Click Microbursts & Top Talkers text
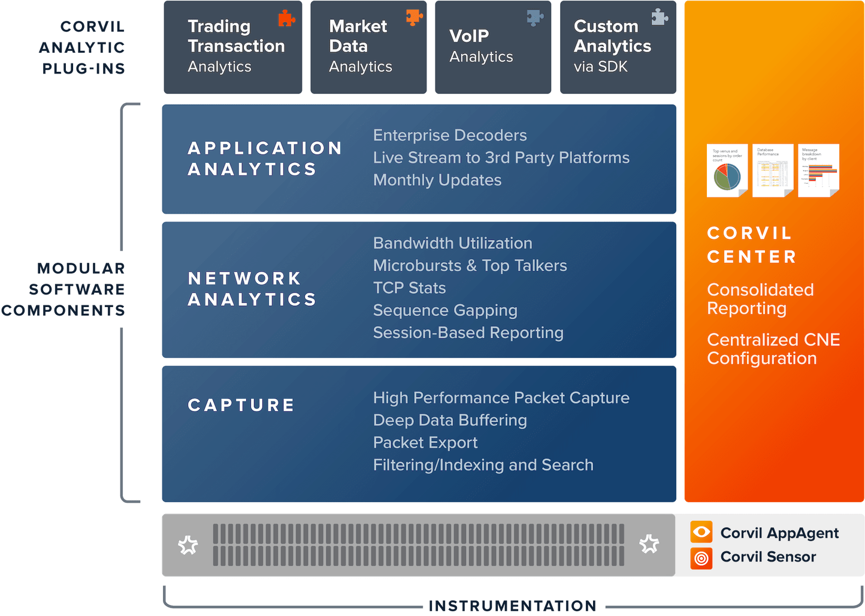The image size is (865, 616). coord(470,265)
